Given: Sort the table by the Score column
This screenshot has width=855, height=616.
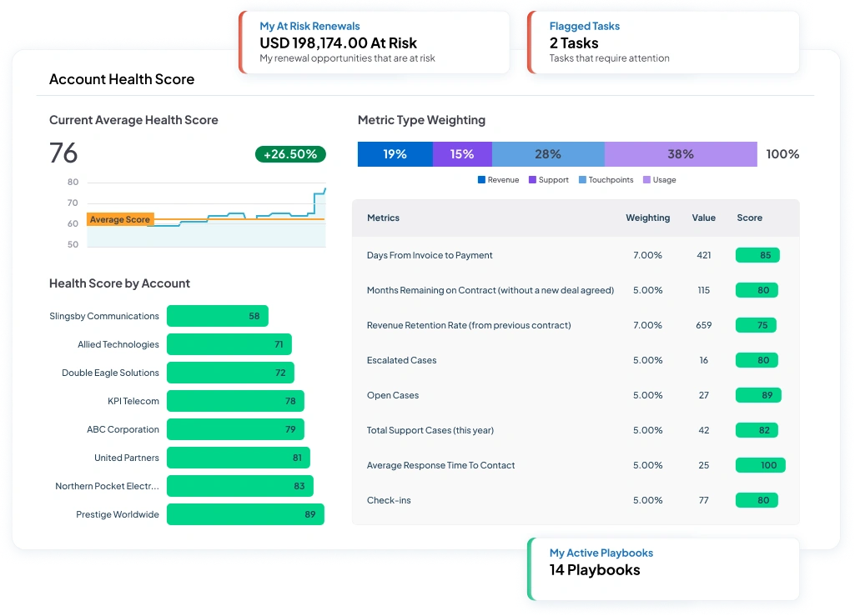Looking at the screenshot, I should pyautogui.click(x=749, y=218).
